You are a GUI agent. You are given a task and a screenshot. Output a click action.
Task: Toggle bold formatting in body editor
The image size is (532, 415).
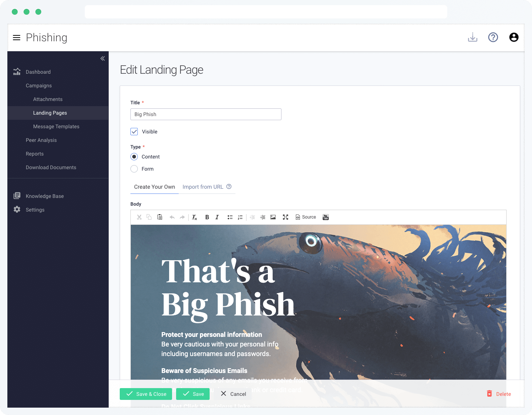207,217
